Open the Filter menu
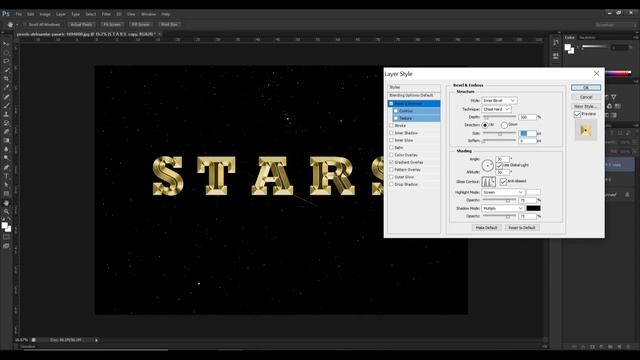Image resolution: width=640 pixels, height=360 pixels. pyautogui.click(x=106, y=14)
